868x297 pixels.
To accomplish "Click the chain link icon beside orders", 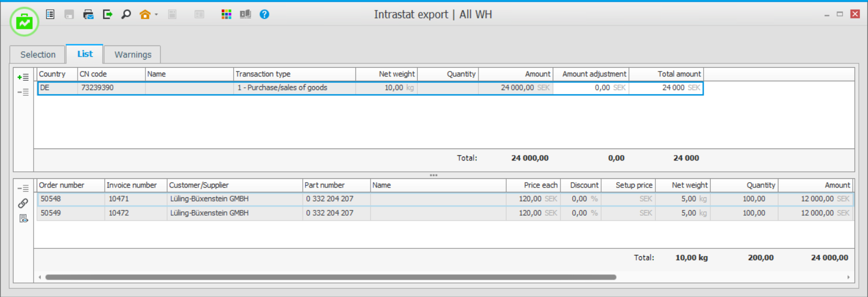I will coord(23,203).
